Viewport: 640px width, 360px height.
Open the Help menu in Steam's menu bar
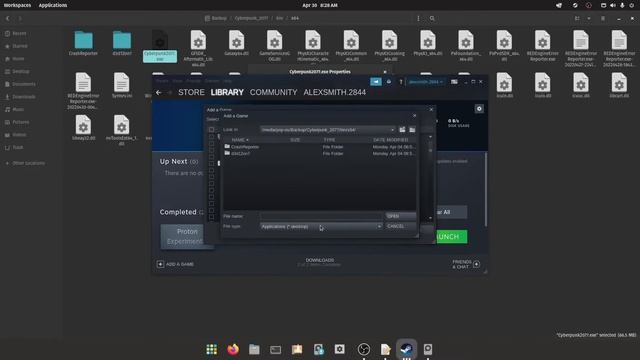[227, 81]
